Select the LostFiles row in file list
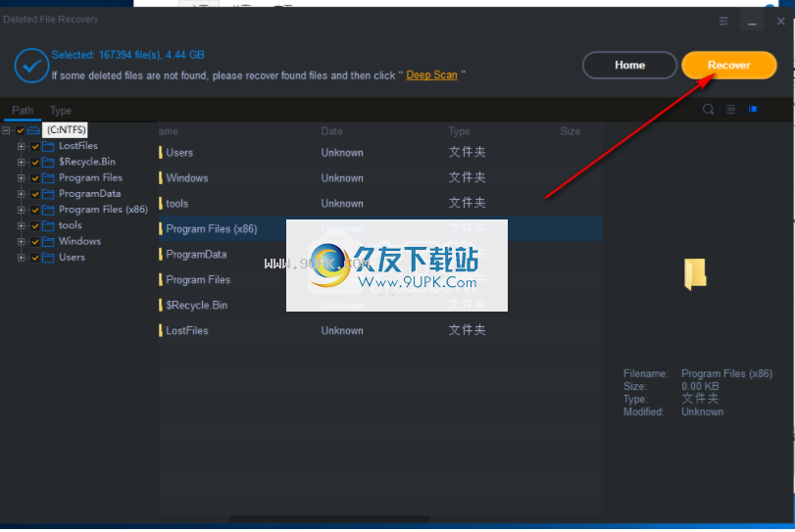Viewport: 795px width, 532px height. (x=380, y=330)
